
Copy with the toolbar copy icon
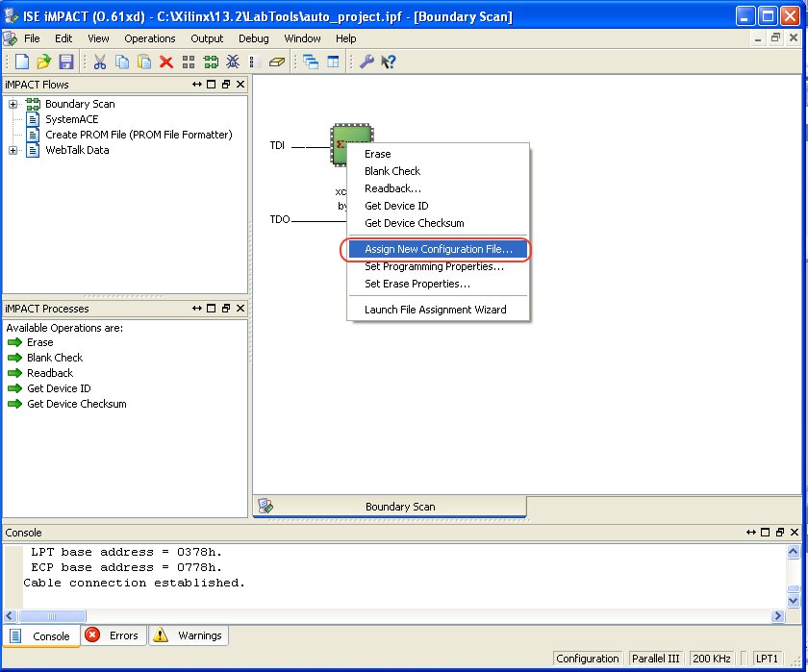[122, 62]
